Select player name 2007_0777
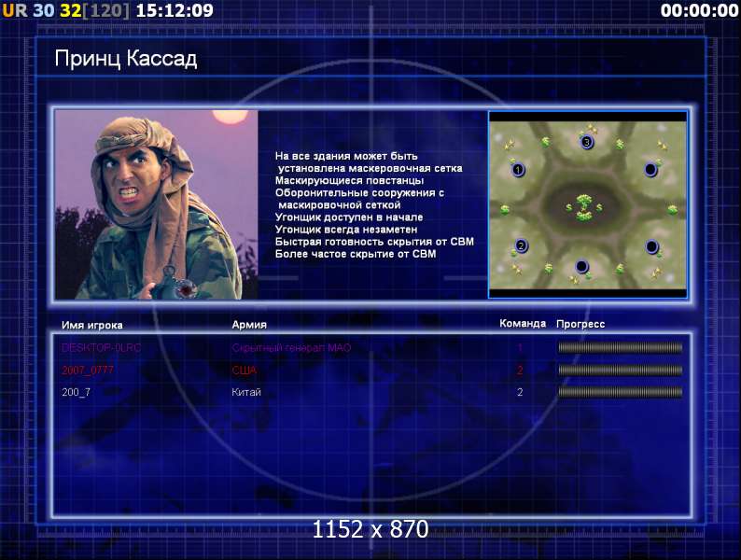The image size is (741, 560). tap(88, 370)
